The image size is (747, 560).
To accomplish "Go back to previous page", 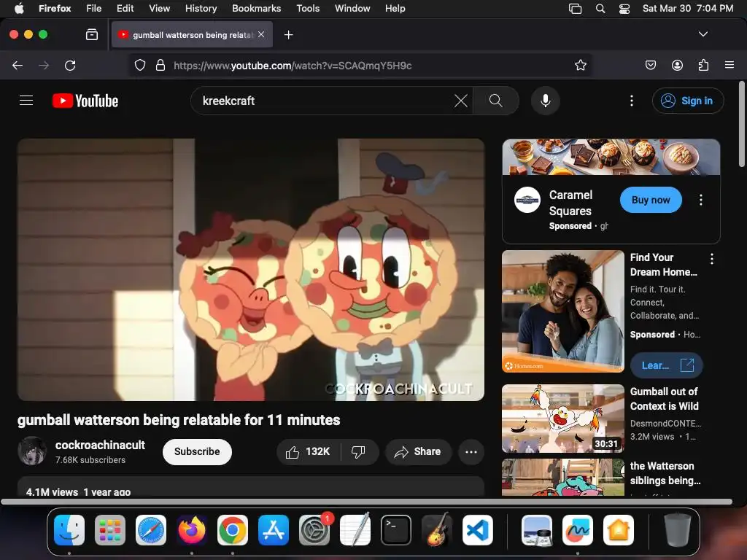I will pos(18,65).
